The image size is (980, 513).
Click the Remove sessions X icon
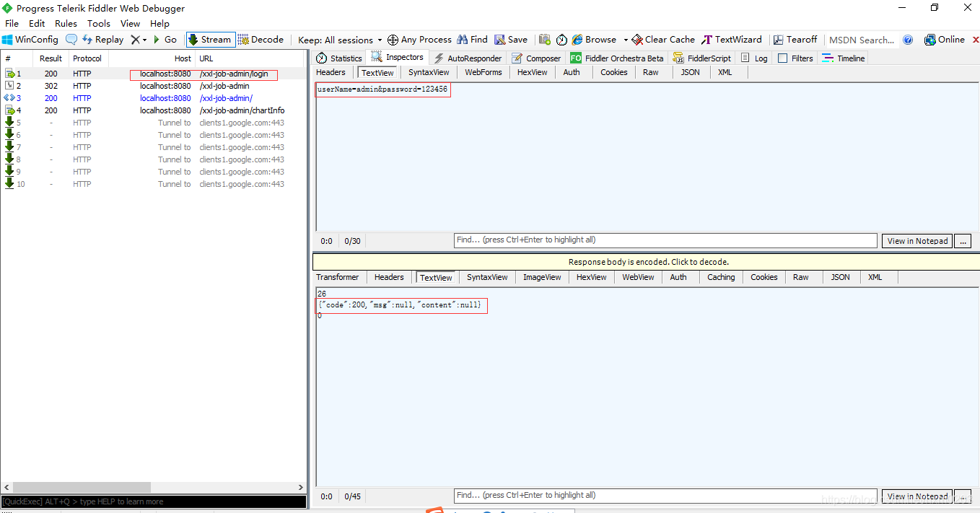135,40
